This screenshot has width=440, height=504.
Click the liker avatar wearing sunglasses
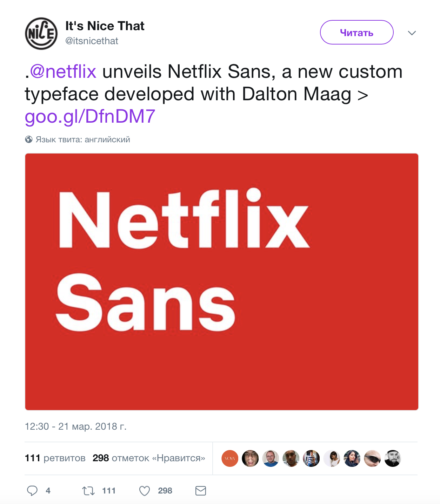(372, 458)
